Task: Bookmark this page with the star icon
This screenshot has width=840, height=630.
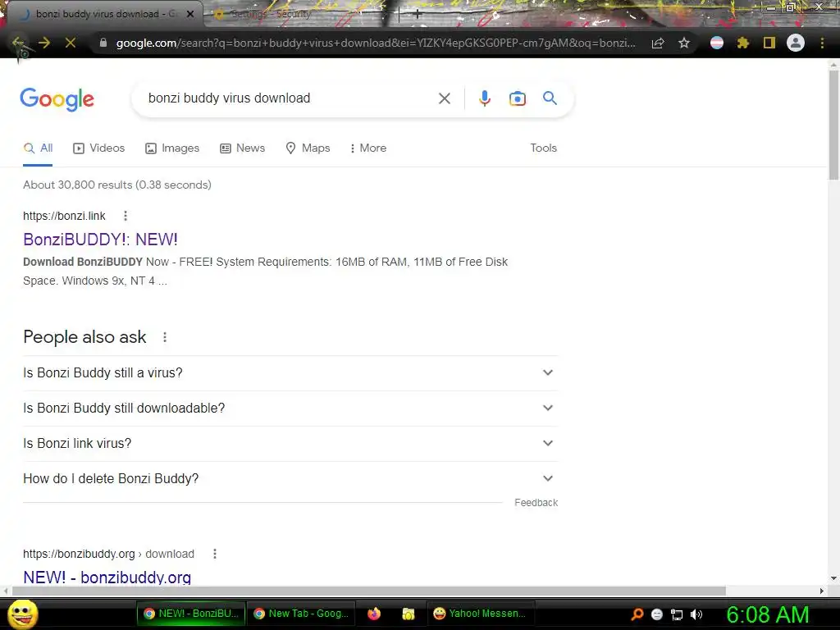Action: 683,43
